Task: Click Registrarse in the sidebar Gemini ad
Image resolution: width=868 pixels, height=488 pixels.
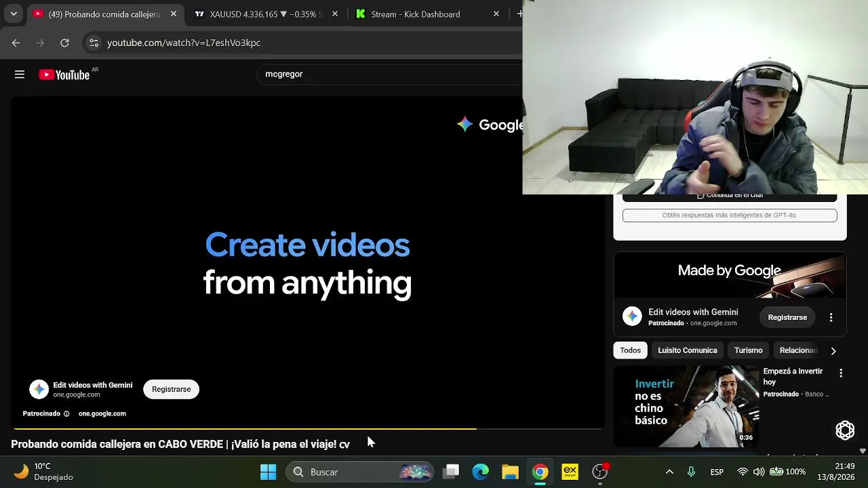Action: coord(787,317)
